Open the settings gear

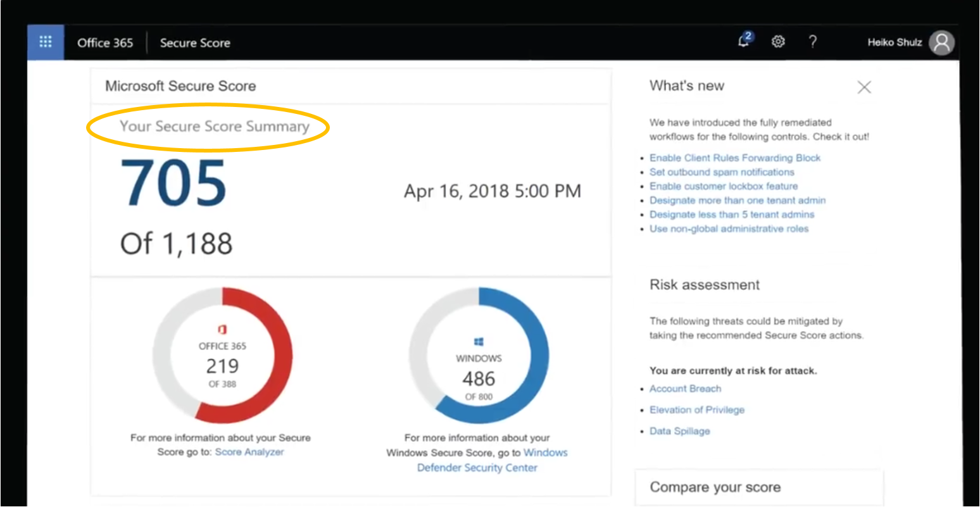pos(778,42)
